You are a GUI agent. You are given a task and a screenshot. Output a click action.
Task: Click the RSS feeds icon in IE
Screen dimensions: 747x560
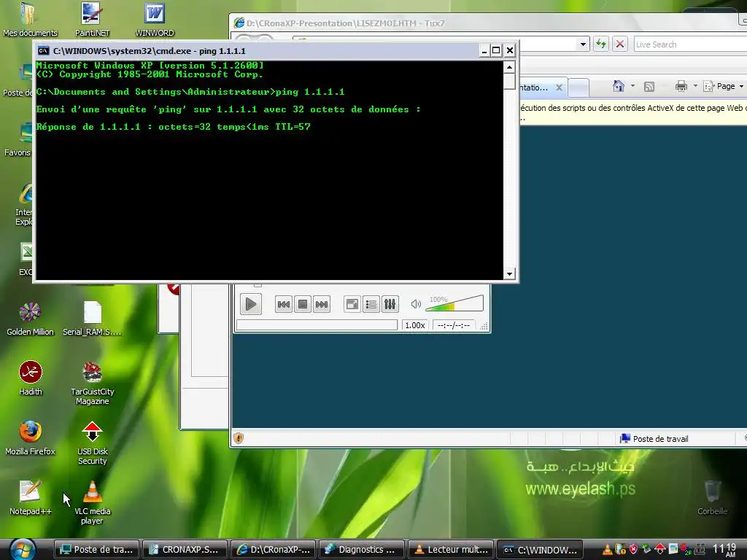tap(649, 86)
